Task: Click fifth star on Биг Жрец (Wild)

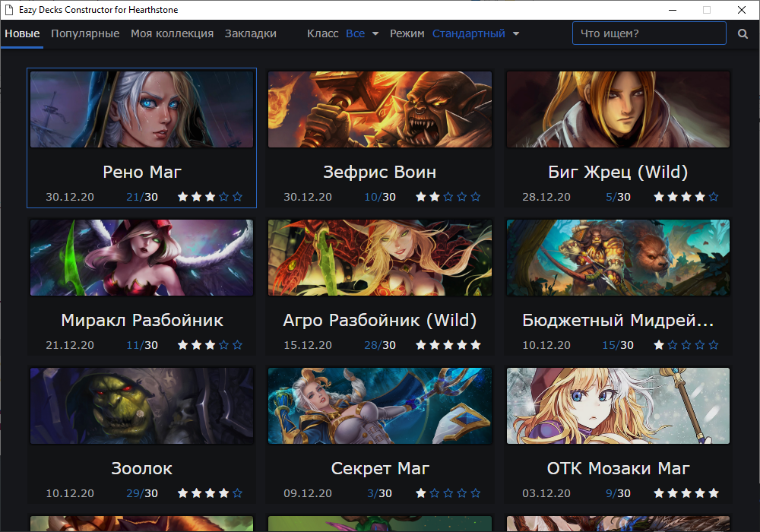Action: pyautogui.click(x=714, y=197)
